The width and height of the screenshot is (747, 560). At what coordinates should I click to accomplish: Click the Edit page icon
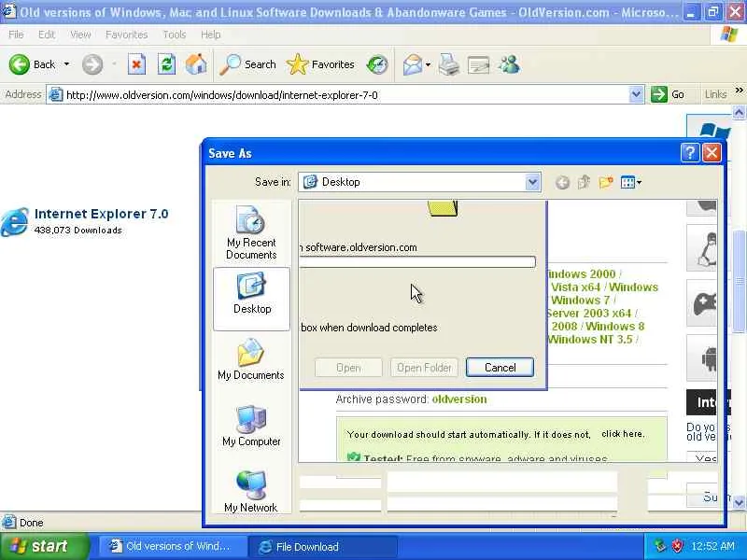(478, 64)
